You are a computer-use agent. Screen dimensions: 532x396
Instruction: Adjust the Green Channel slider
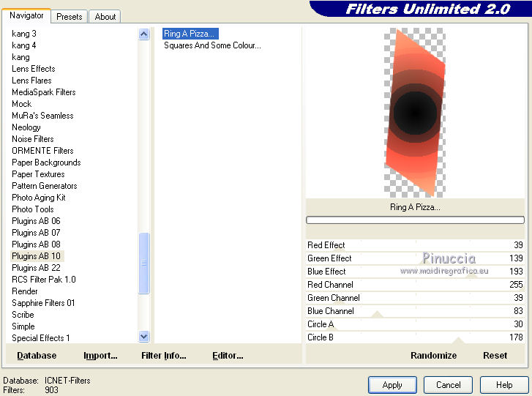pos(415,298)
